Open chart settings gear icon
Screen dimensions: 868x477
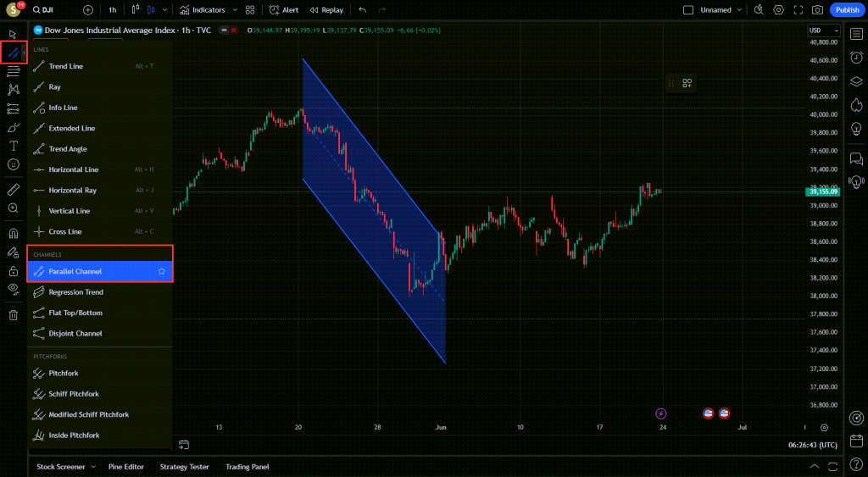[x=778, y=10]
